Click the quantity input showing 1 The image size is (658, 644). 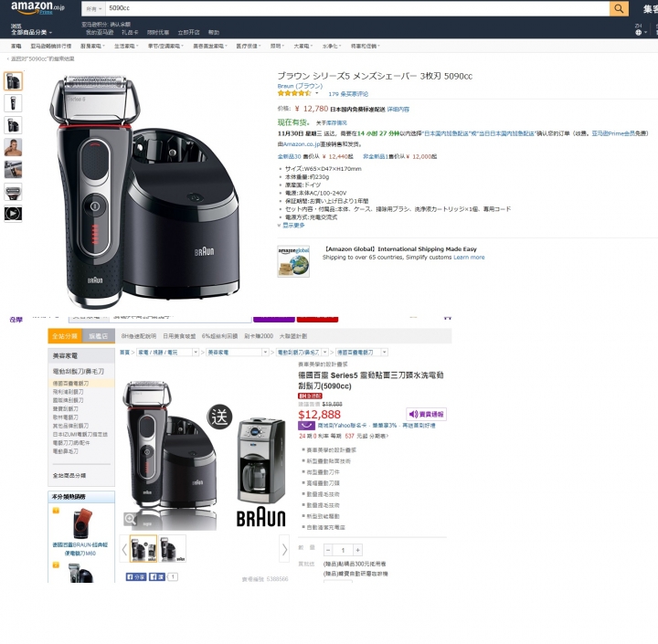(343, 550)
